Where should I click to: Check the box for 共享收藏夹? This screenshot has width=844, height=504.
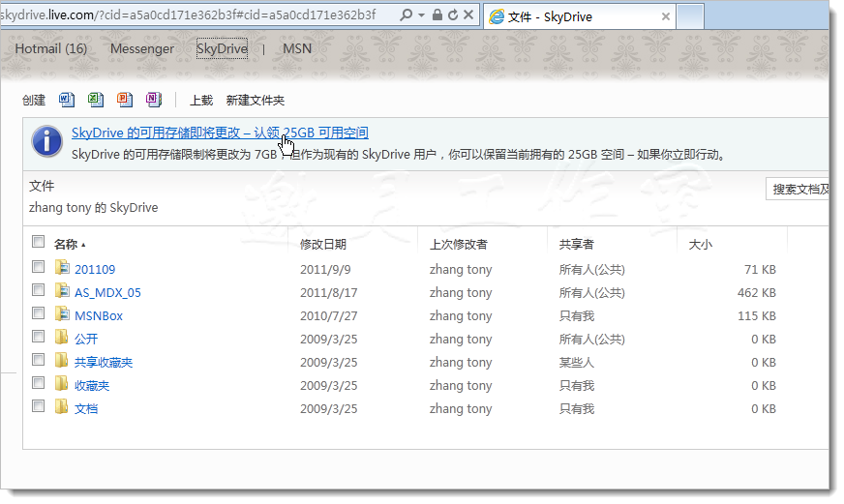coord(38,359)
